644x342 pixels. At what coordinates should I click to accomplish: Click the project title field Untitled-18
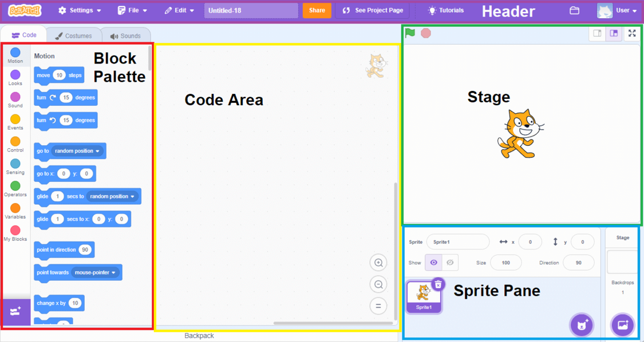pos(251,11)
